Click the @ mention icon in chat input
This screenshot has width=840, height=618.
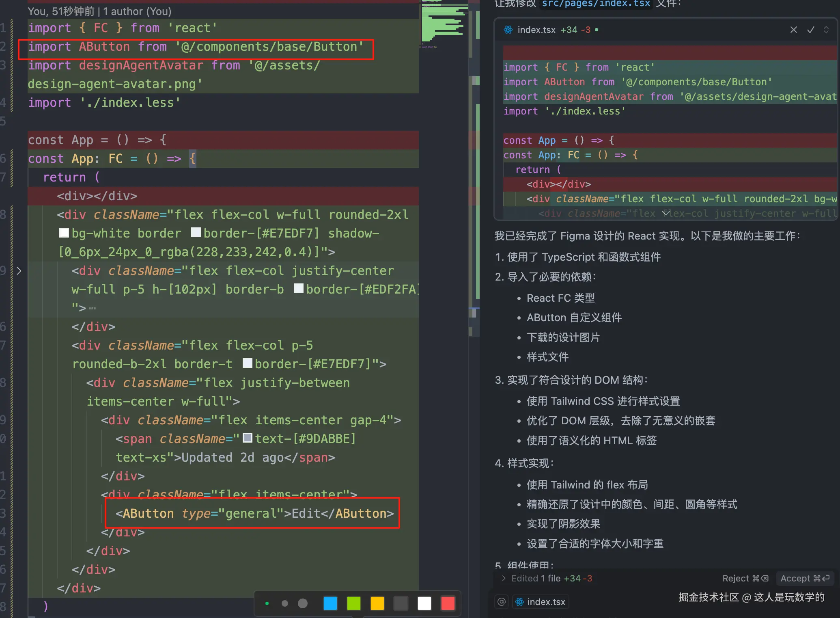pyautogui.click(x=502, y=601)
